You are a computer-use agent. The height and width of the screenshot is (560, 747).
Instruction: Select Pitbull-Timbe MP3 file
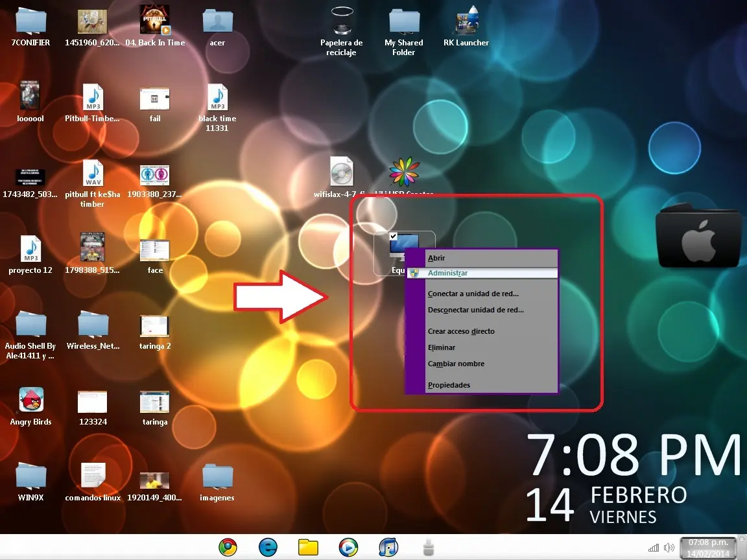(93, 97)
